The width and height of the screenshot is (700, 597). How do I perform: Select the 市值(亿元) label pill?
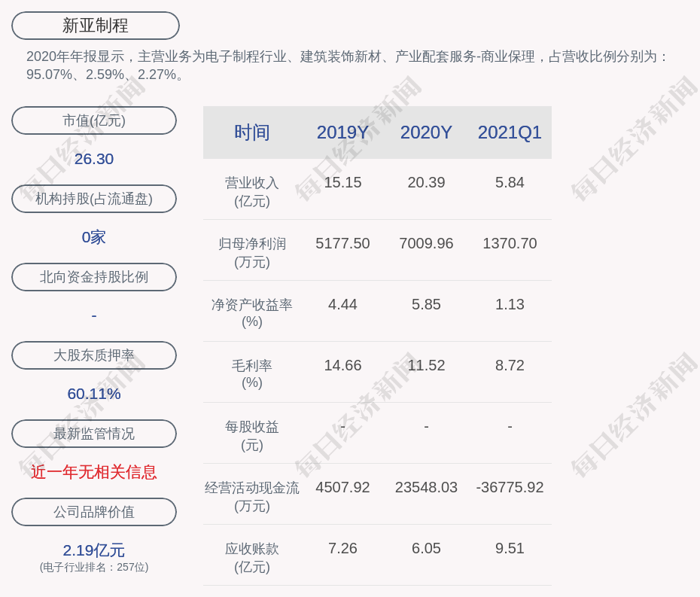click(94, 120)
